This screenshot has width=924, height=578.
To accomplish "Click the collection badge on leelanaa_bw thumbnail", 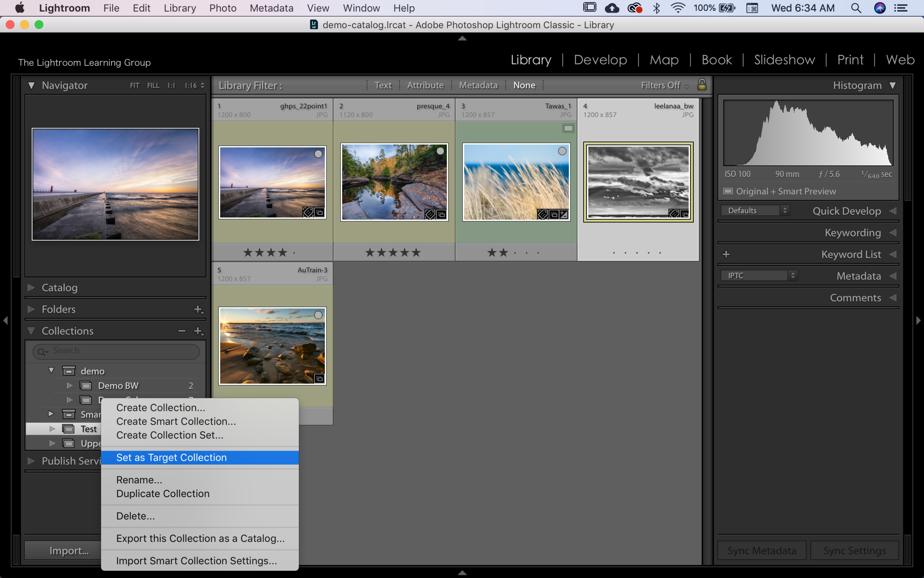I will [x=684, y=214].
